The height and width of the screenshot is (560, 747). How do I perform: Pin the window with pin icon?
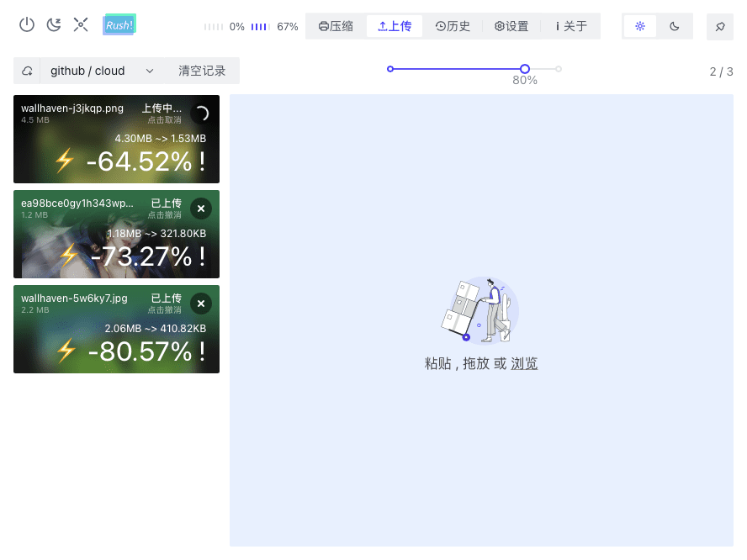[720, 27]
